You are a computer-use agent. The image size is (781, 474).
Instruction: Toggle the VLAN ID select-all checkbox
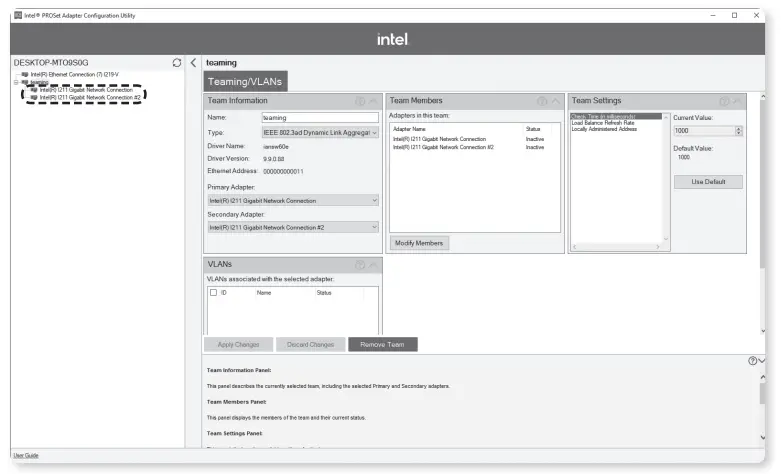[x=213, y=293]
